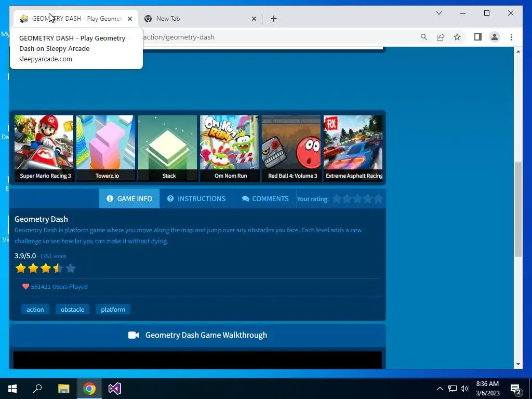
Task: Open the taskbar clock and date
Action: tap(487, 389)
